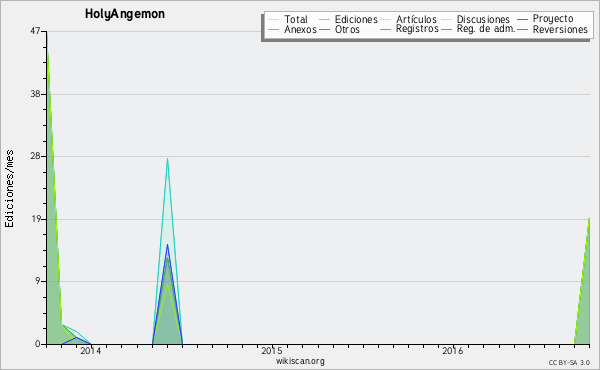Viewport: 600px width, 370px height.
Task: Select the Ediciones legend entry
Action: [x=356, y=19]
